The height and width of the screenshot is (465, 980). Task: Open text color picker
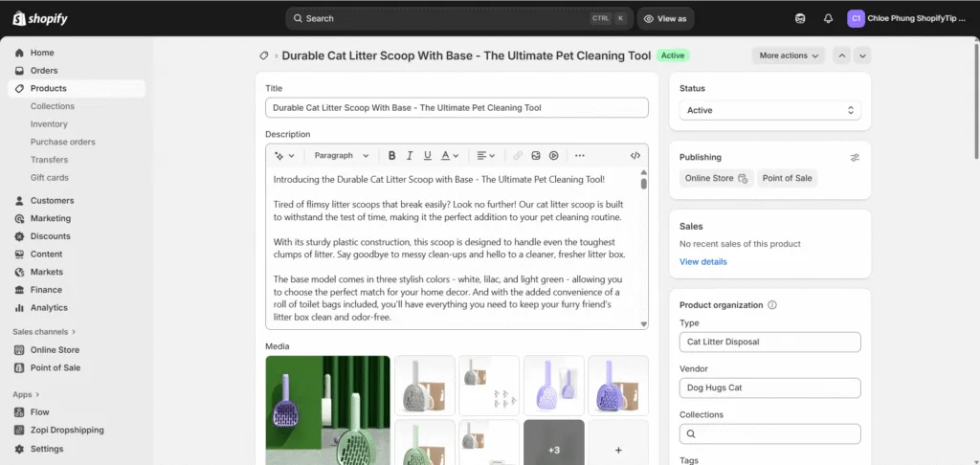pyautogui.click(x=450, y=156)
